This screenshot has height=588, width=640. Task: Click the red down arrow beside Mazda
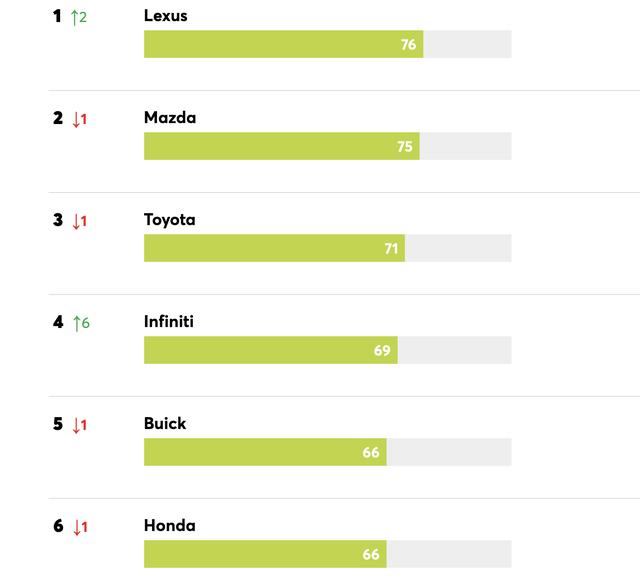tap(75, 119)
